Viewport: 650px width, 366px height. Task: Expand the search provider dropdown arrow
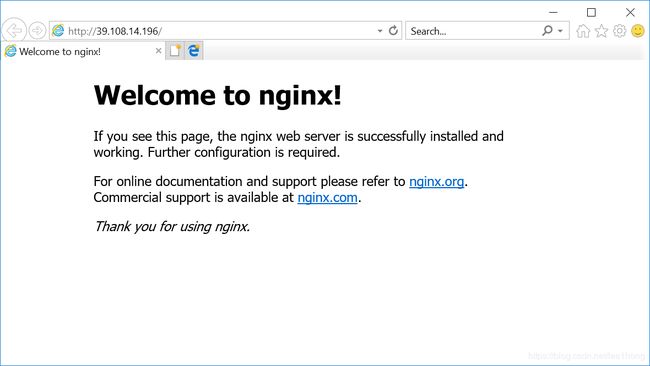[560, 31]
